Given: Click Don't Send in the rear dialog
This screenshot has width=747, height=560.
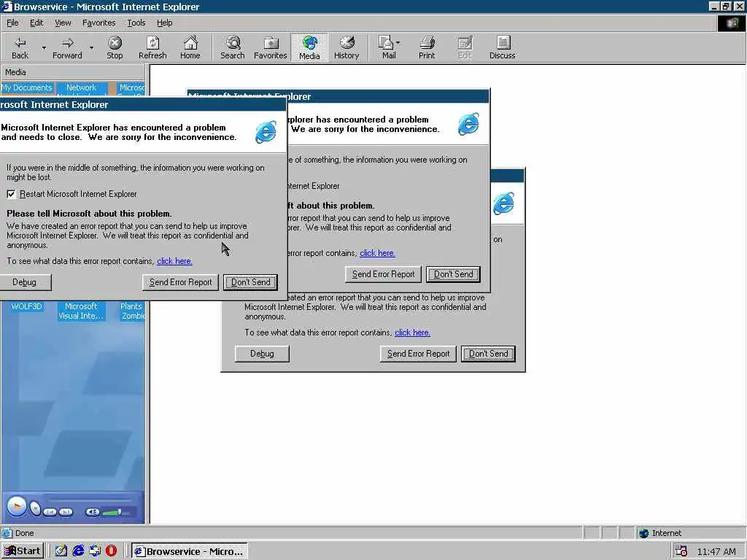Looking at the screenshot, I should pyautogui.click(x=488, y=354).
